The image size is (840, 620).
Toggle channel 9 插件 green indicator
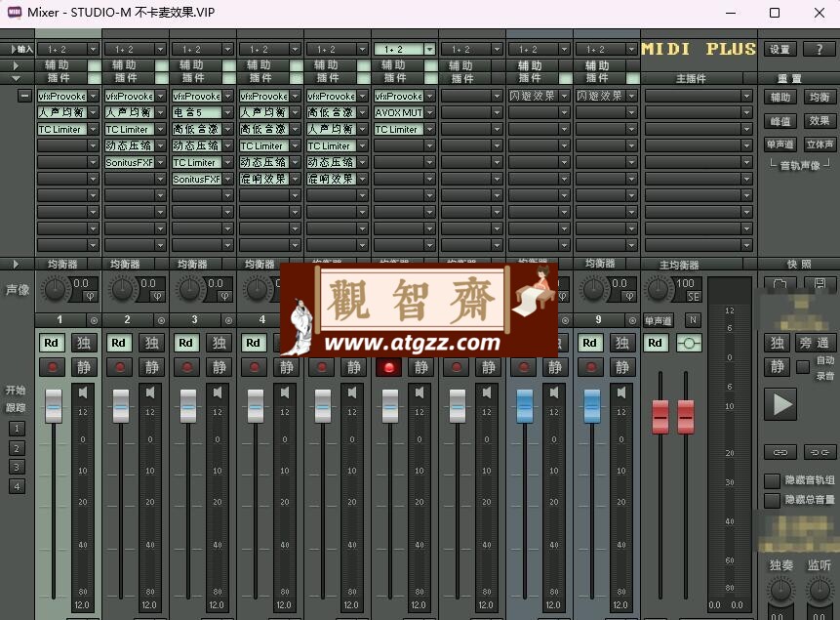click(632, 78)
